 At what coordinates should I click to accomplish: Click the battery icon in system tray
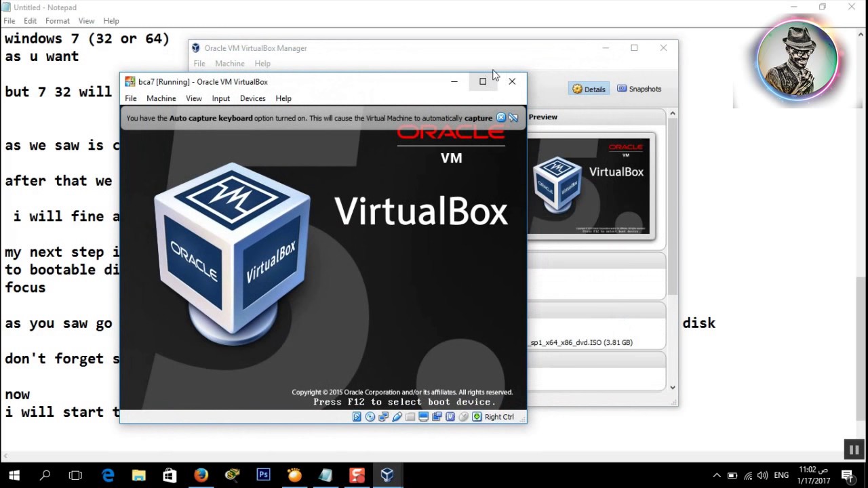(x=732, y=476)
